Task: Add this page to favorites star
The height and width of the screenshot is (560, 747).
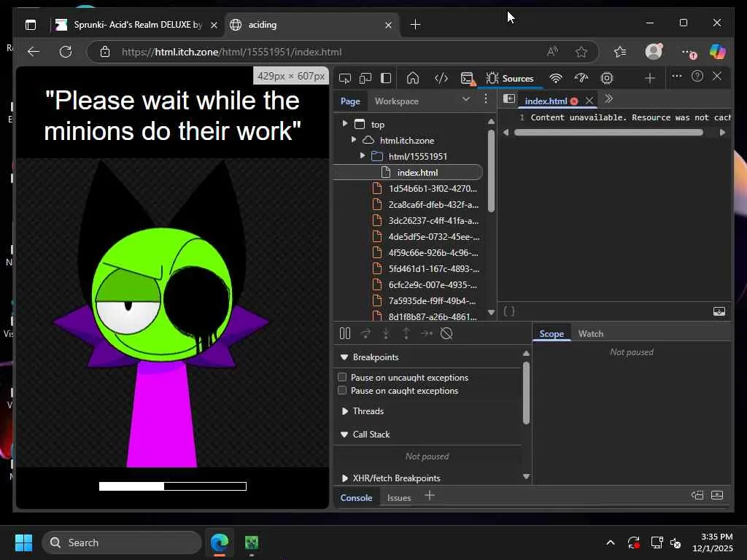Action: pos(581,52)
